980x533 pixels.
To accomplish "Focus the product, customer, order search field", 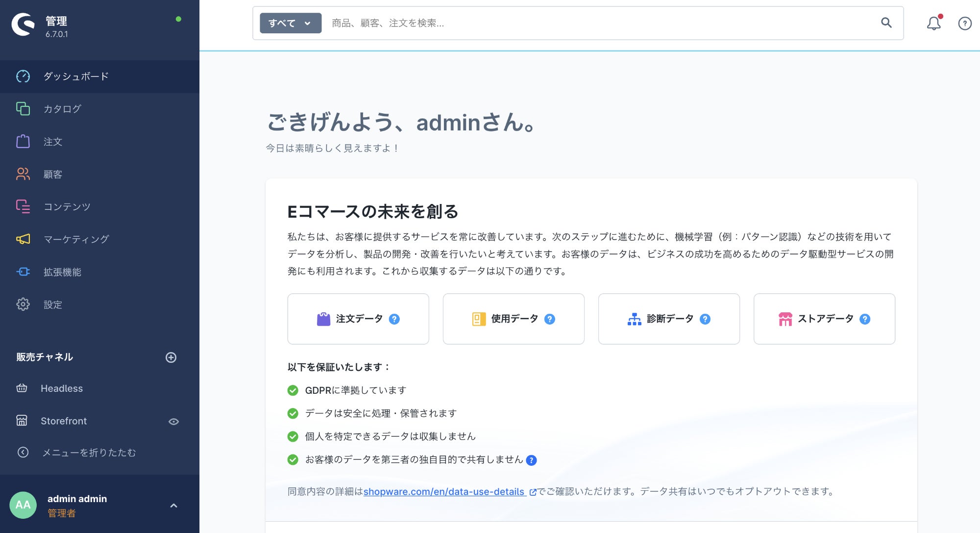I will 588,23.
